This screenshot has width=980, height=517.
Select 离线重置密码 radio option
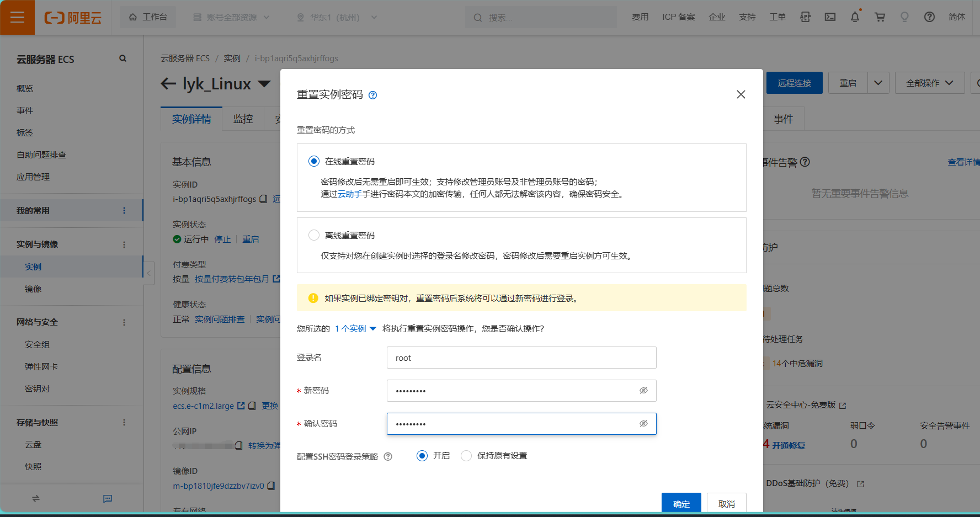[x=314, y=235]
